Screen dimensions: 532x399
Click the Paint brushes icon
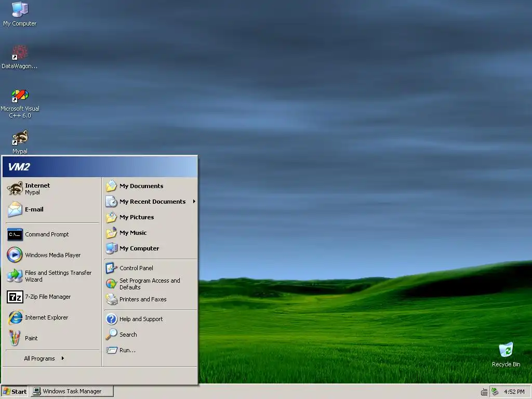pyautogui.click(x=15, y=338)
